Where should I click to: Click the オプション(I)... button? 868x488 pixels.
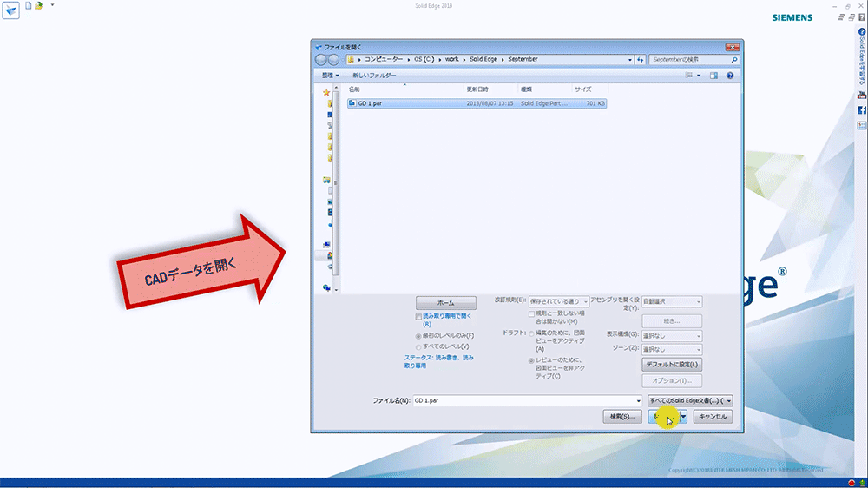click(672, 380)
